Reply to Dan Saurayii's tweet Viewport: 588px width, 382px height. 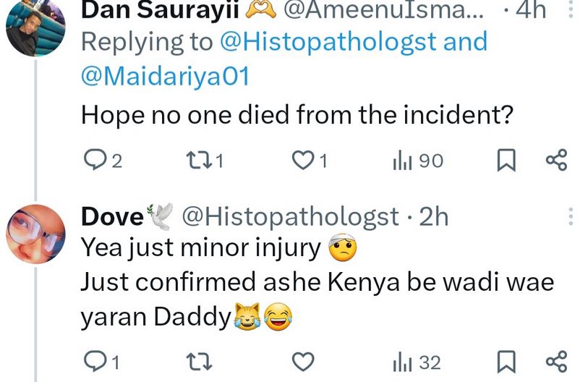[96, 160]
